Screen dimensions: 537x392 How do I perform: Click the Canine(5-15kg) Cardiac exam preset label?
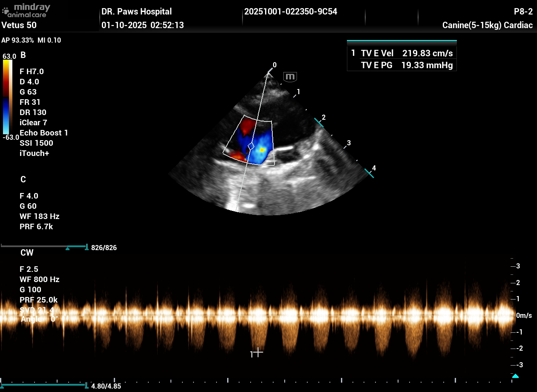[487, 25]
